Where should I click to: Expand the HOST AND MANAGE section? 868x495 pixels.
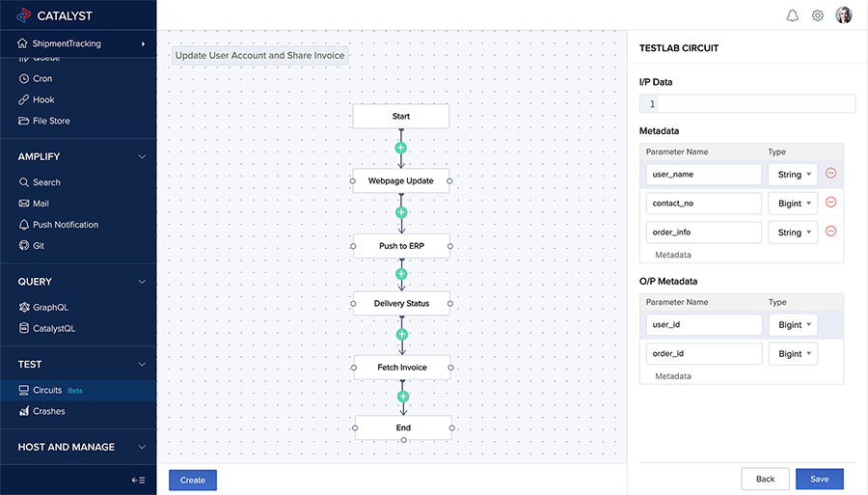pyautogui.click(x=142, y=447)
